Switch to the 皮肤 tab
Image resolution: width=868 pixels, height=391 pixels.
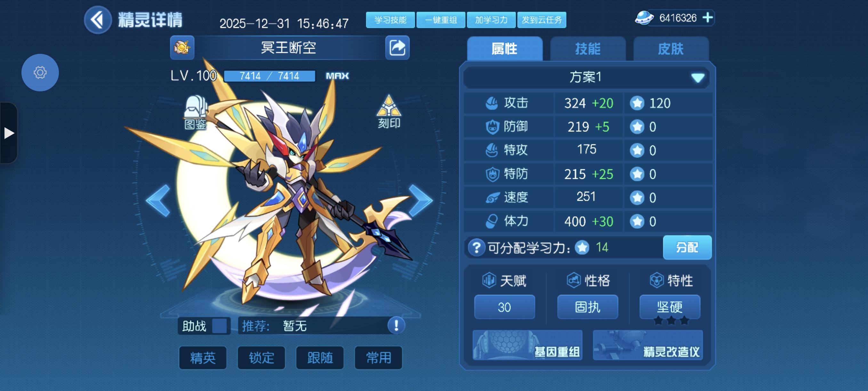tap(671, 49)
